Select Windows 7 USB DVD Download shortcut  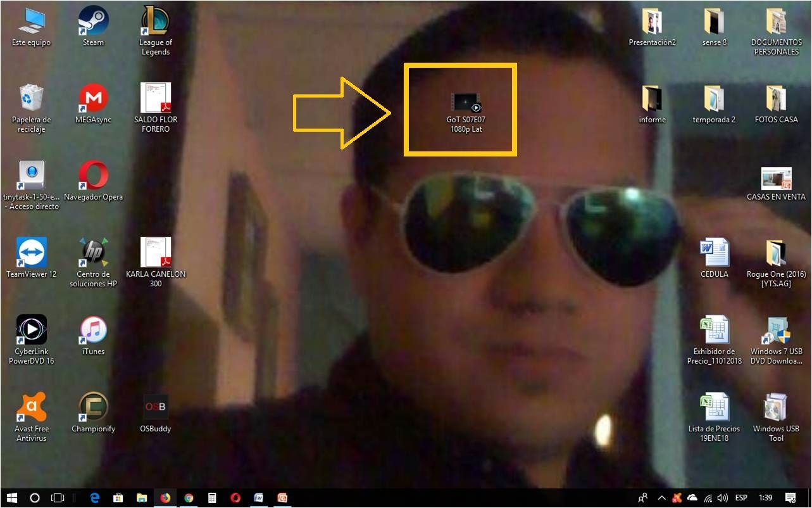[x=776, y=341]
